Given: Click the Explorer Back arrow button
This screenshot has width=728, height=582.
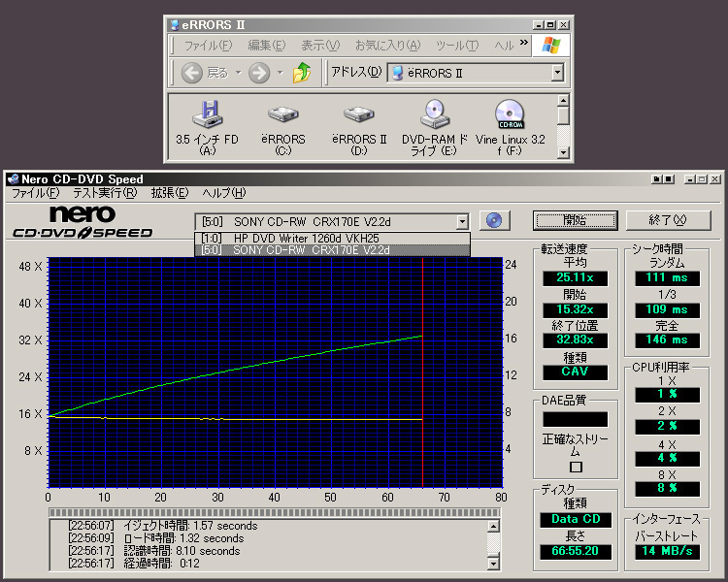Looking at the screenshot, I should point(193,73).
